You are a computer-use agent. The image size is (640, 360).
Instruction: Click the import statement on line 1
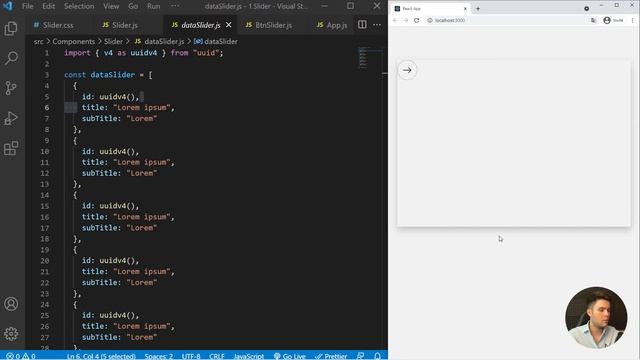tap(144, 53)
